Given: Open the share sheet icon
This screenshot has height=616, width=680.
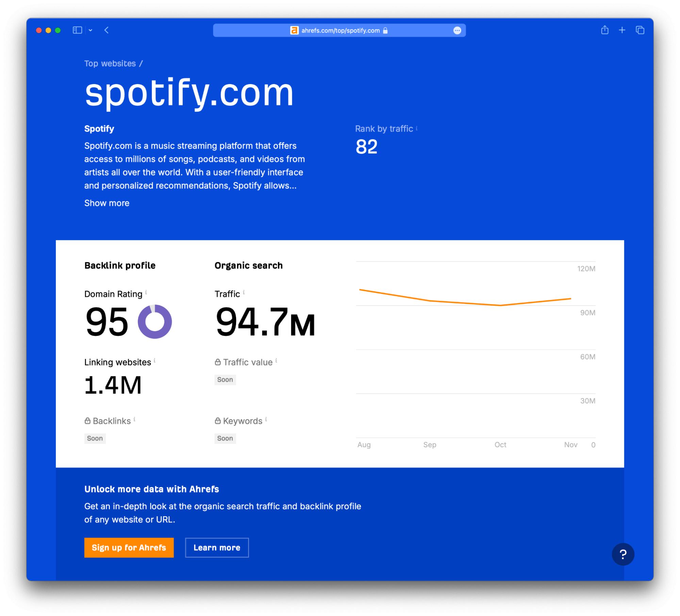Looking at the screenshot, I should (x=605, y=30).
